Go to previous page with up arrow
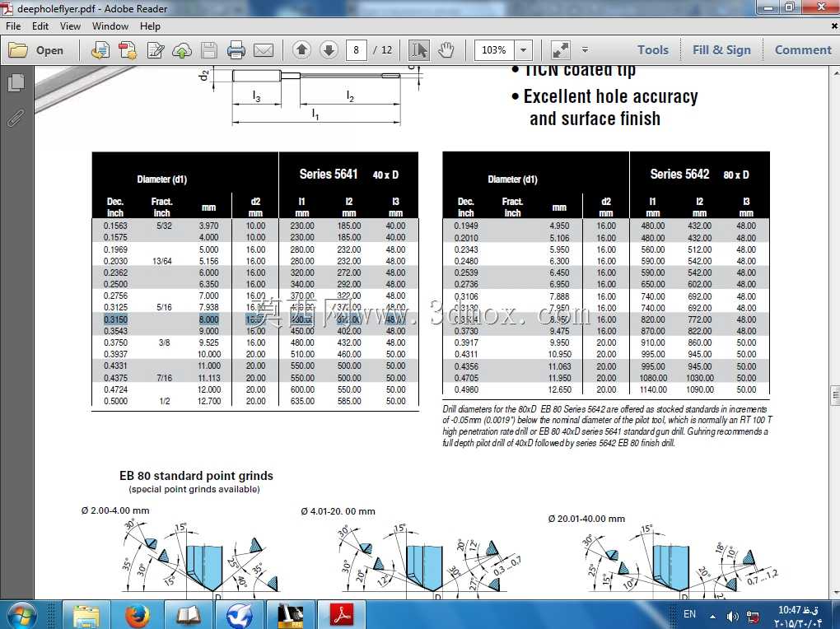840x629 pixels. [x=301, y=50]
